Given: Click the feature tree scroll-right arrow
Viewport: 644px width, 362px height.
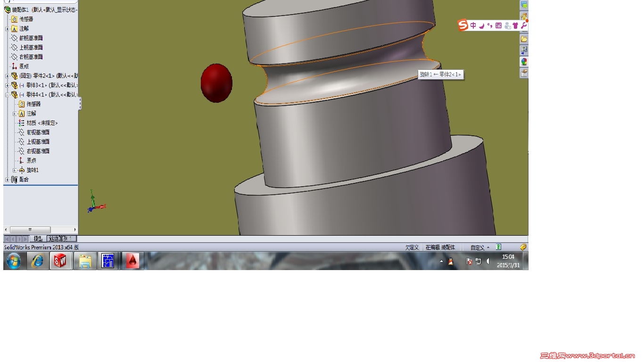Looking at the screenshot, I should [x=74, y=230].
